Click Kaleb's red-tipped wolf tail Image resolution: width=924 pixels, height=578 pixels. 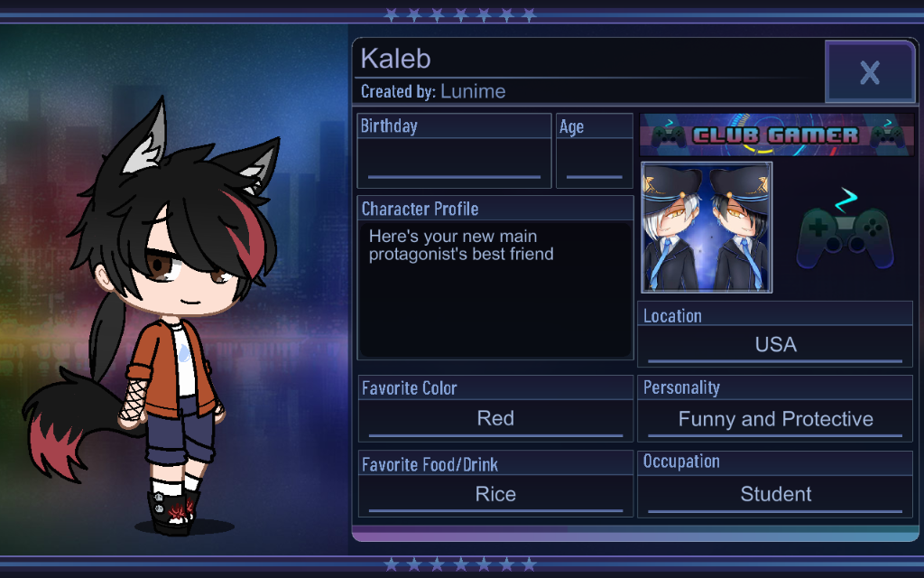coord(65,423)
